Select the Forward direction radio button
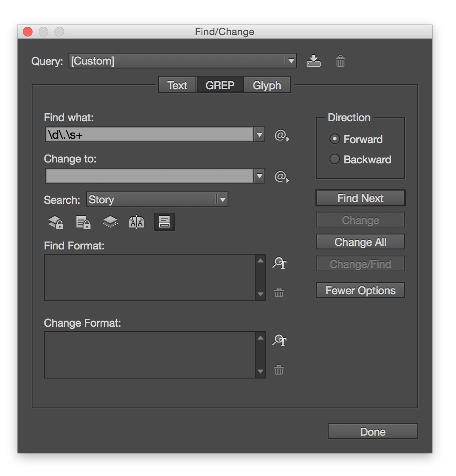Viewport: 456px width, 476px height. [x=335, y=139]
